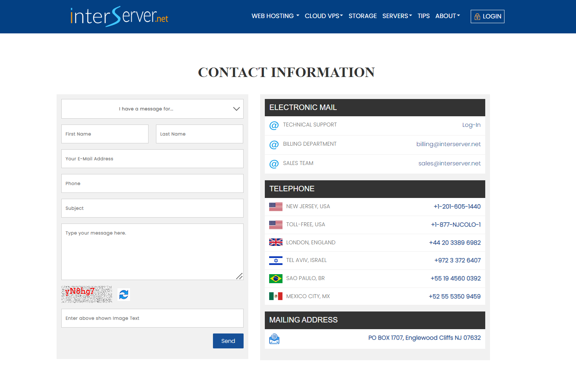Open the Servers dropdown menu
Image resolution: width=576 pixels, height=392 pixels.
397,16
